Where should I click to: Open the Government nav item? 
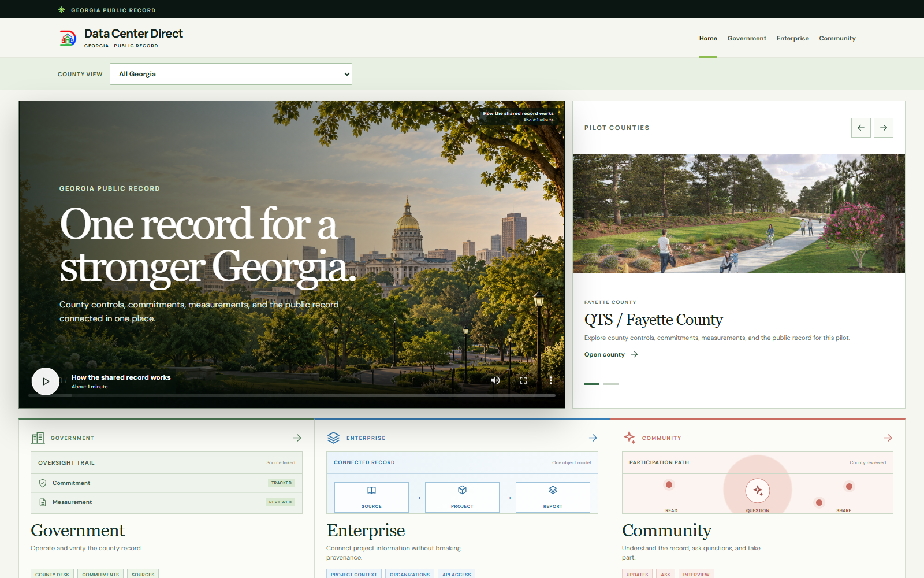pos(747,39)
